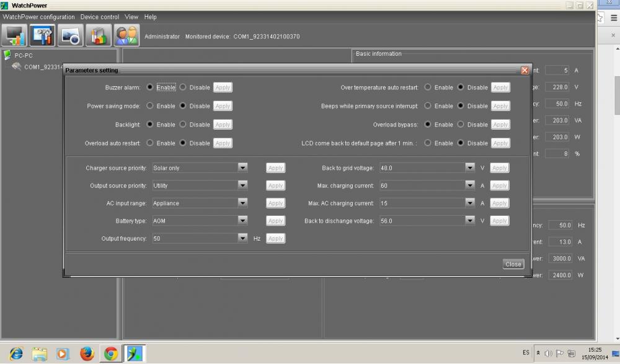Enable Overload auto restart
Image resolution: width=620 pixels, height=364 pixels.
(x=150, y=143)
